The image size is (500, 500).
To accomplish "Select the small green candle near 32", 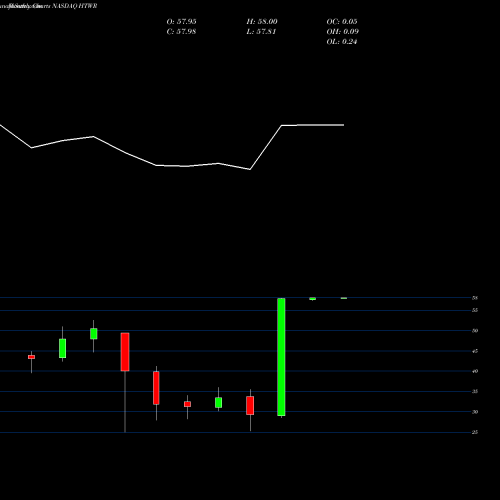I will (x=219, y=403).
